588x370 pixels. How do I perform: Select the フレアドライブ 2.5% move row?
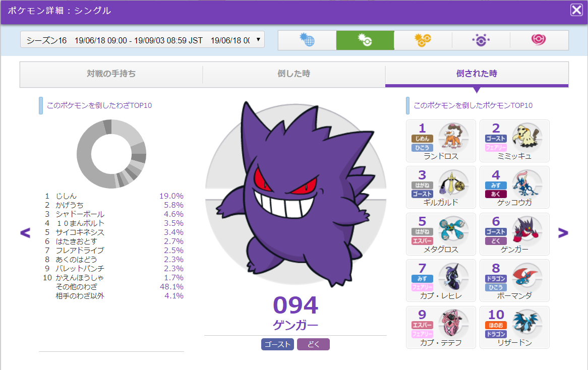tap(114, 251)
